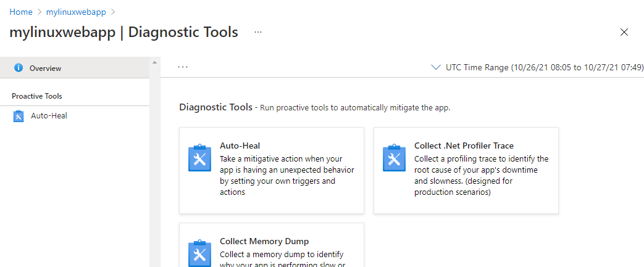Open the mylinuxwebapp breadcrumb link
Image resolution: width=644 pixels, height=267 pixels.
coord(76,12)
